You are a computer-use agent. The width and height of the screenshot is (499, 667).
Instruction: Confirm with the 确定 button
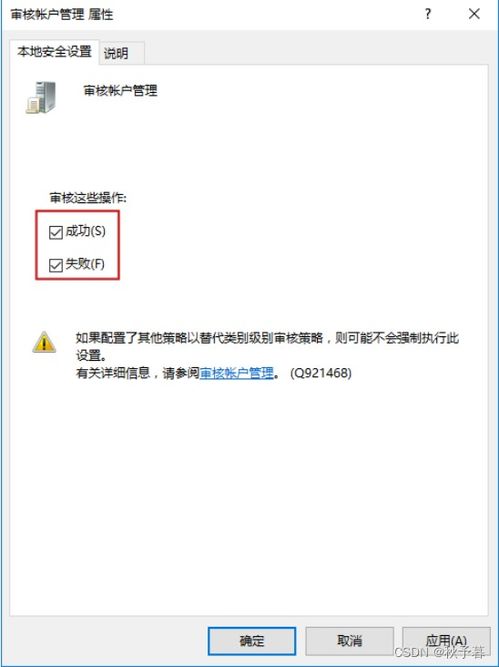(x=252, y=641)
